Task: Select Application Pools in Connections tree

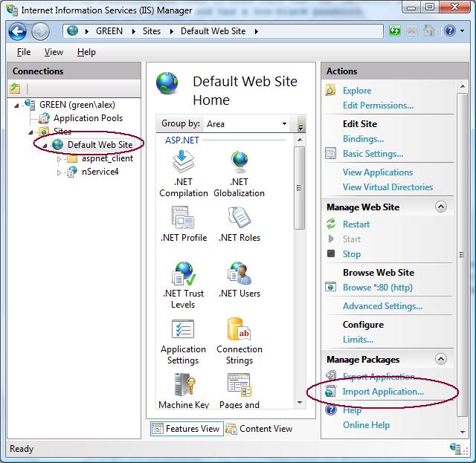Action: click(88, 118)
